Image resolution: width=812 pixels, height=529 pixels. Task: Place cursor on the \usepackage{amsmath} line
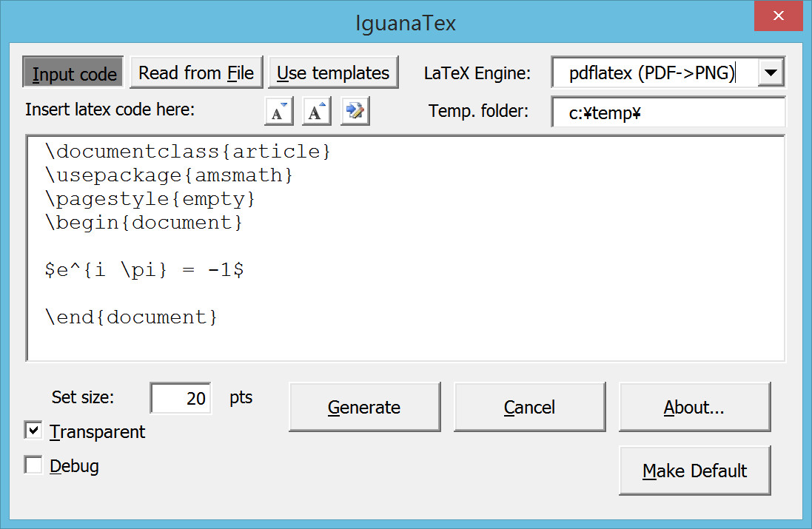[170, 175]
